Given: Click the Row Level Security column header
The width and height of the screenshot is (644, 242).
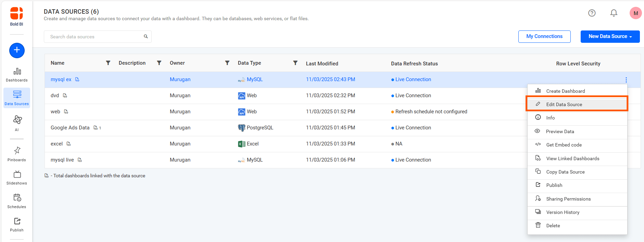Looking at the screenshot, I should (578, 64).
